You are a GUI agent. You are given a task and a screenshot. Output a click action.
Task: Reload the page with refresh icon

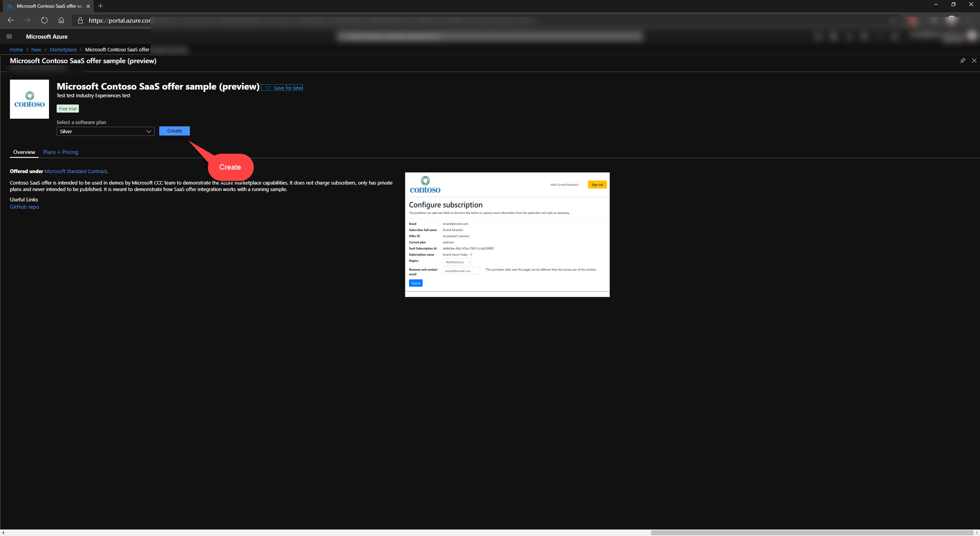pyautogui.click(x=44, y=20)
